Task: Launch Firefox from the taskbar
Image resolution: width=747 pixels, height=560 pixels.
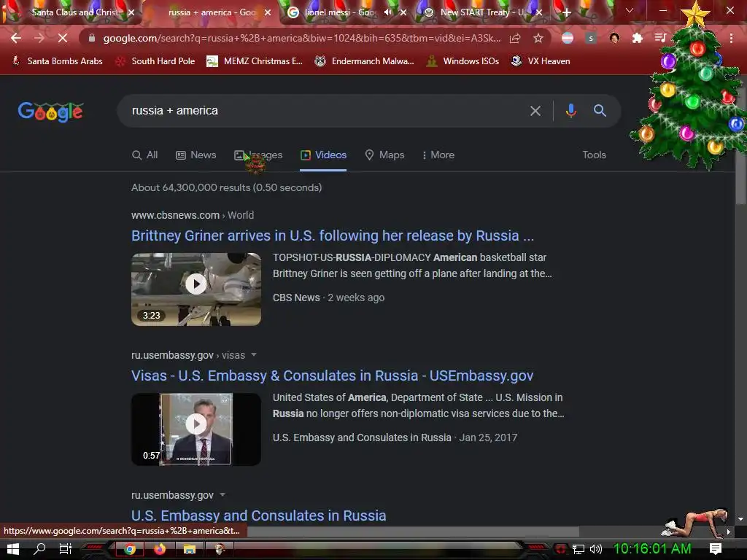Action: pos(160,549)
